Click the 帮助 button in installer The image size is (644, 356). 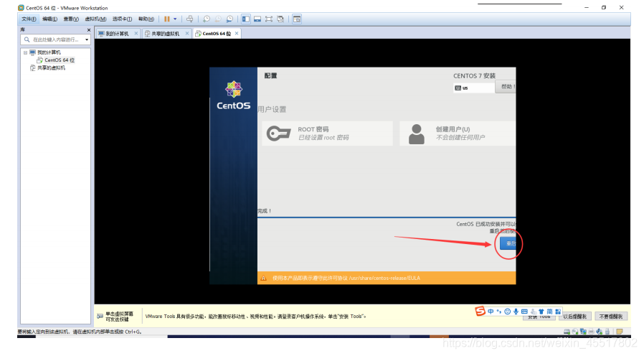[x=506, y=87]
